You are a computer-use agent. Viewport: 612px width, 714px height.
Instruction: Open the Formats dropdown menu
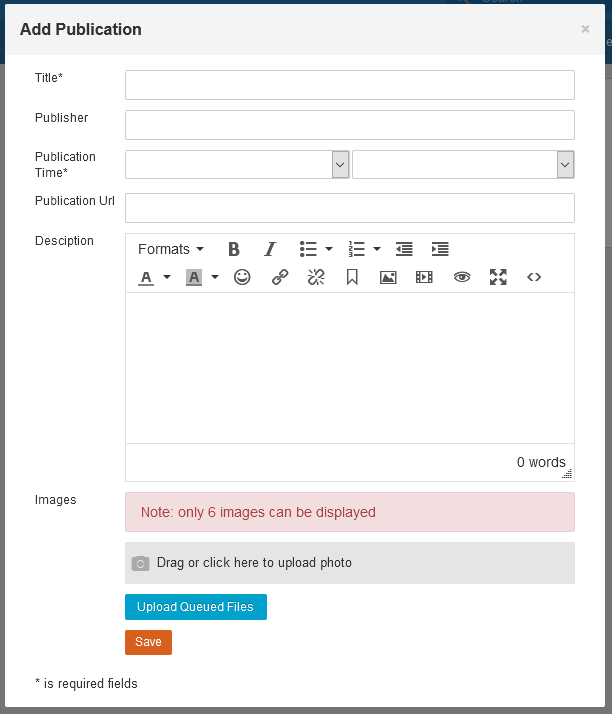170,249
